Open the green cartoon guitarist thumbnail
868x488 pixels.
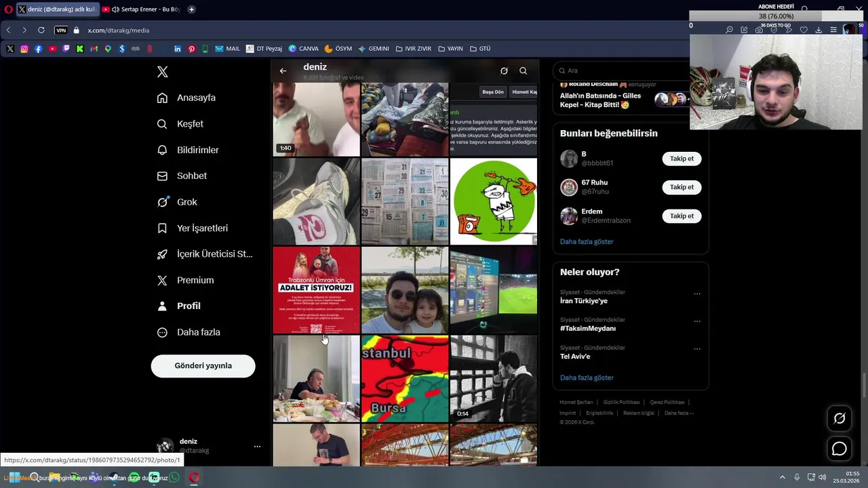pos(494,201)
